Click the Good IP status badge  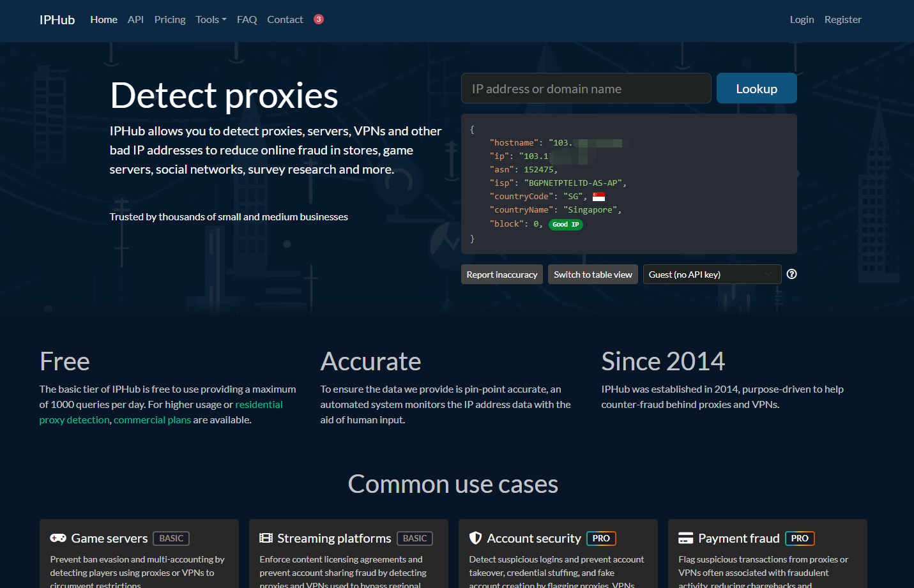[x=566, y=224]
